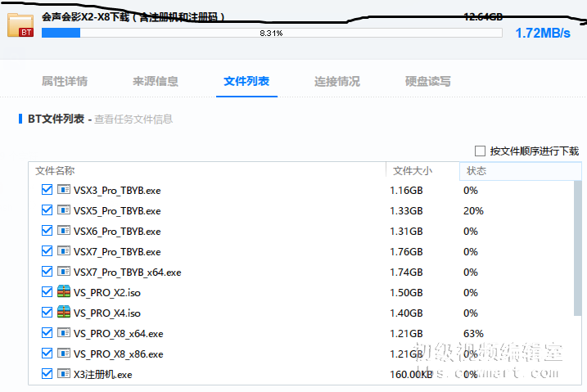Select file name VS_PRO_X8_x86.exe
The width and height of the screenshot is (587, 392).
(x=118, y=354)
